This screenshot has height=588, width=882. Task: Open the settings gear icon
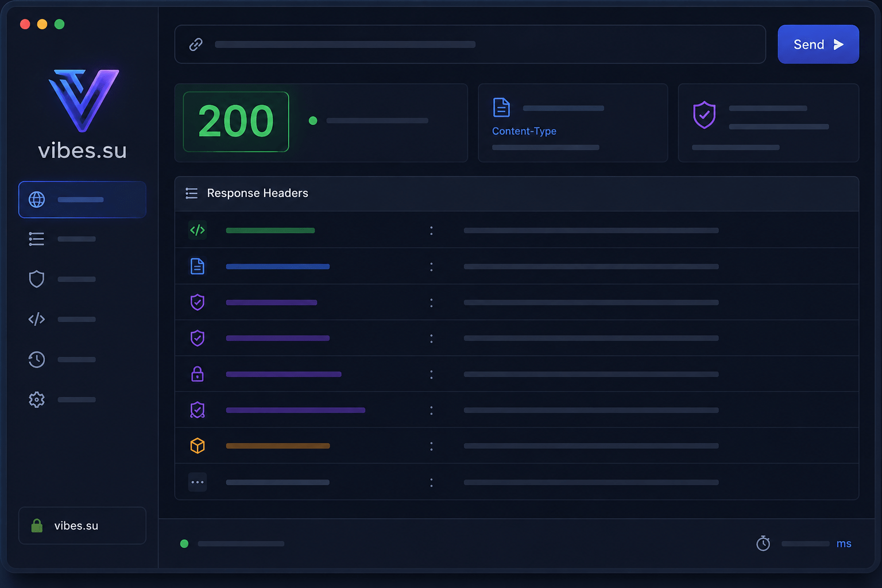click(37, 400)
